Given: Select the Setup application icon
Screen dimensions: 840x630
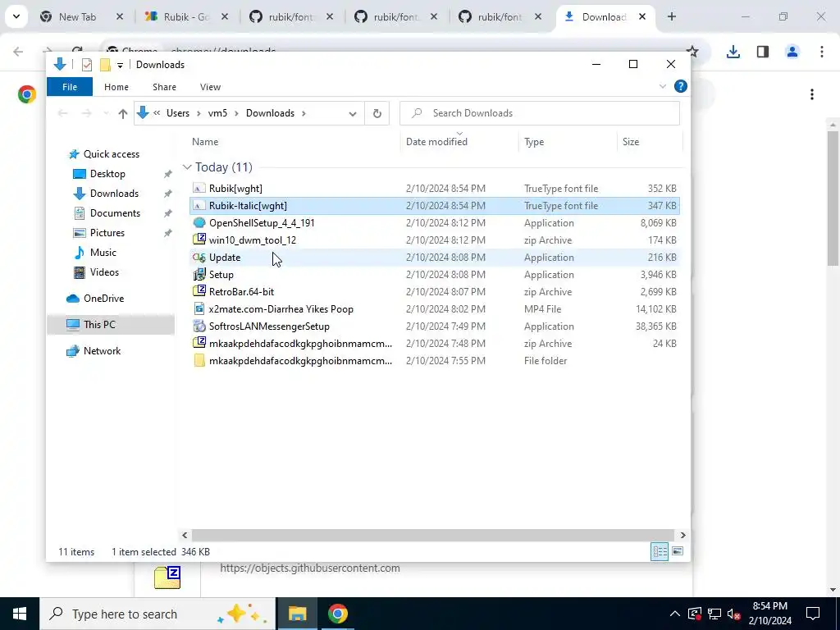Looking at the screenshot, I should tap(199, 275).
